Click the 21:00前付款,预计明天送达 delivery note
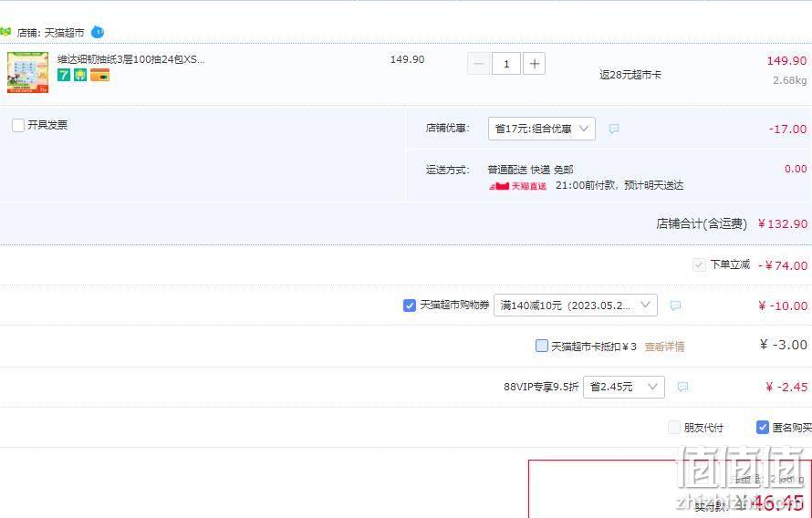 point(619,185)
